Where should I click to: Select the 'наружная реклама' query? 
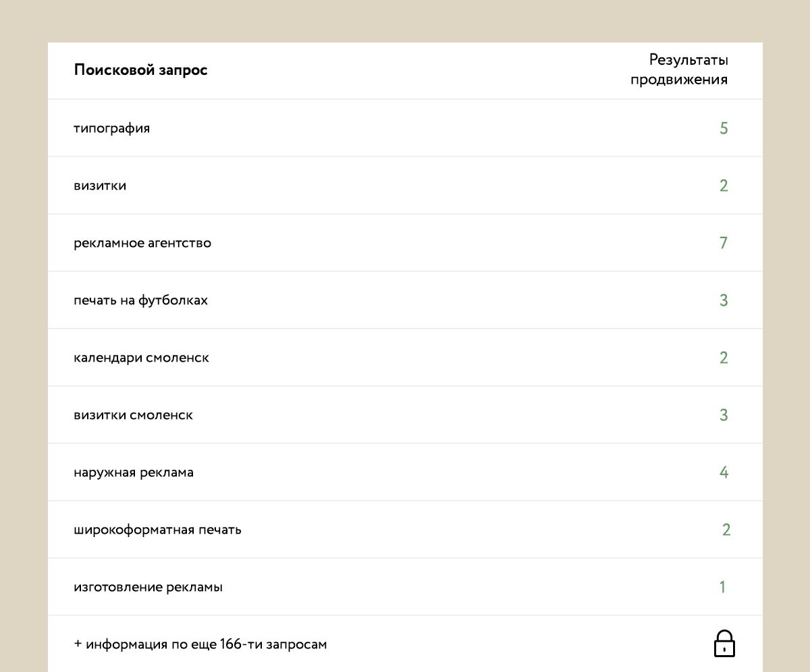134,472
